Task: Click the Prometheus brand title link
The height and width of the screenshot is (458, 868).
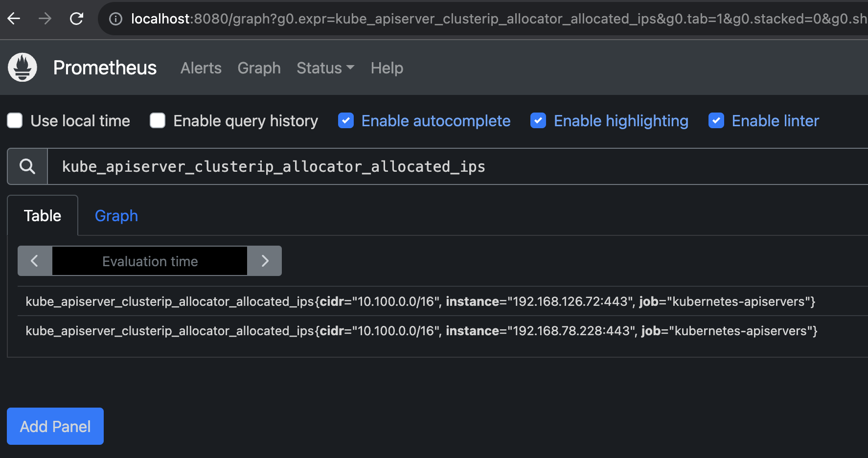Action: [x=105, y=68]
